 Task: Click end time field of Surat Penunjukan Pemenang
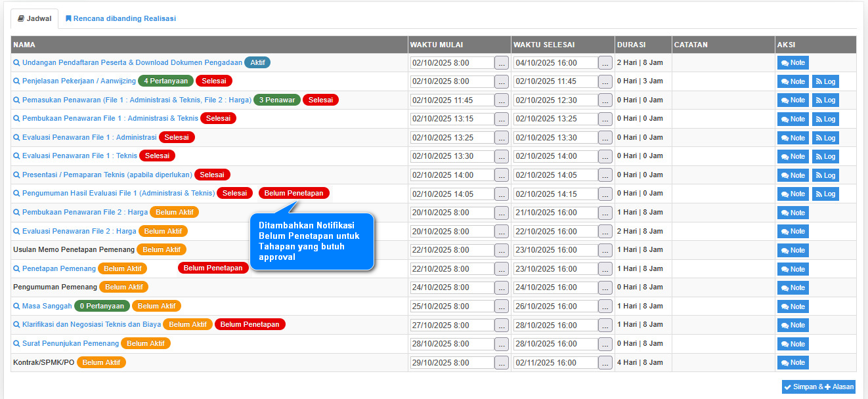[x=555, y=344]
